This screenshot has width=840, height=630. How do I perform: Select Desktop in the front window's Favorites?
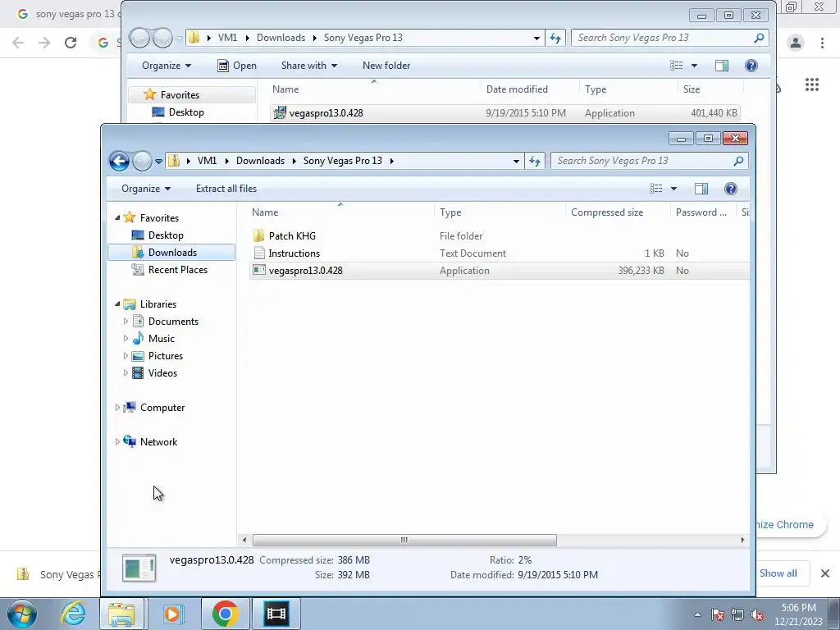tap(166, 235)
